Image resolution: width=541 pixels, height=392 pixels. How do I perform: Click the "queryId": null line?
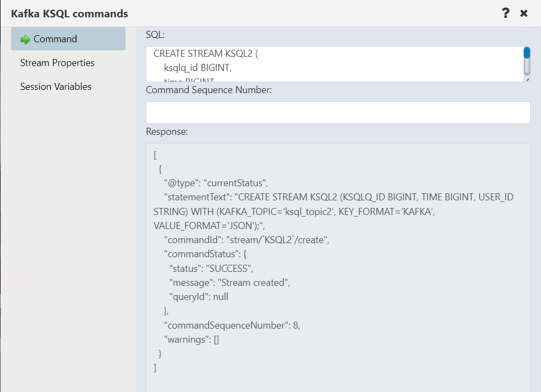(x=199, y=297)
